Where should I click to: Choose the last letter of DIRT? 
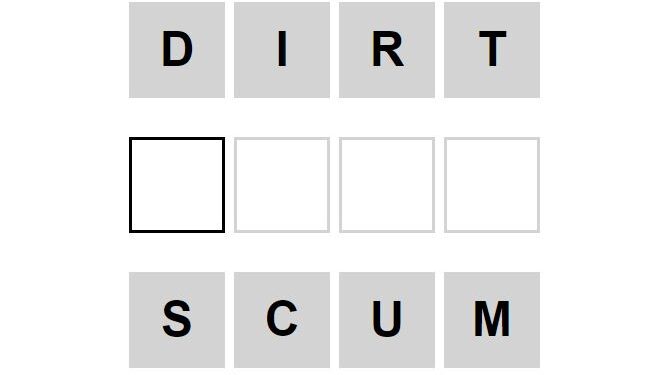tap(492, 50)
